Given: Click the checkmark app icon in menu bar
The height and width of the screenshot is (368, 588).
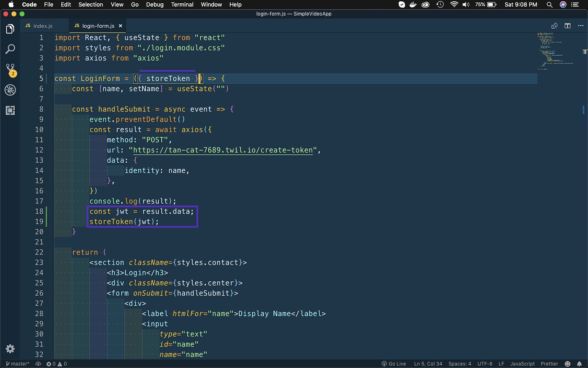Looking at the screenshot, I should (x=402, y=5).
